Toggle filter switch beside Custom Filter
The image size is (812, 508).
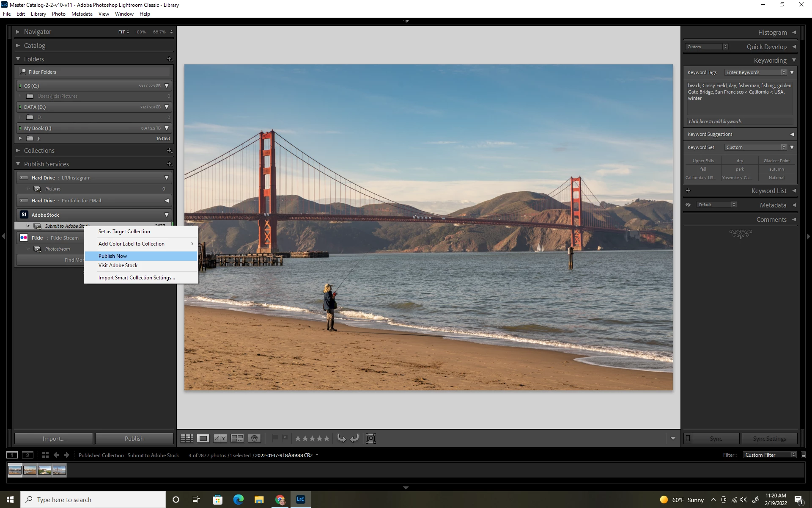click(803, 455)
